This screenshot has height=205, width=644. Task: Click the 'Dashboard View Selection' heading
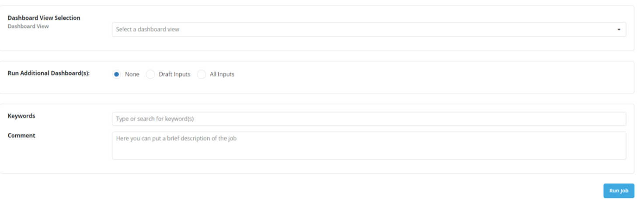(x=44, y=18)
